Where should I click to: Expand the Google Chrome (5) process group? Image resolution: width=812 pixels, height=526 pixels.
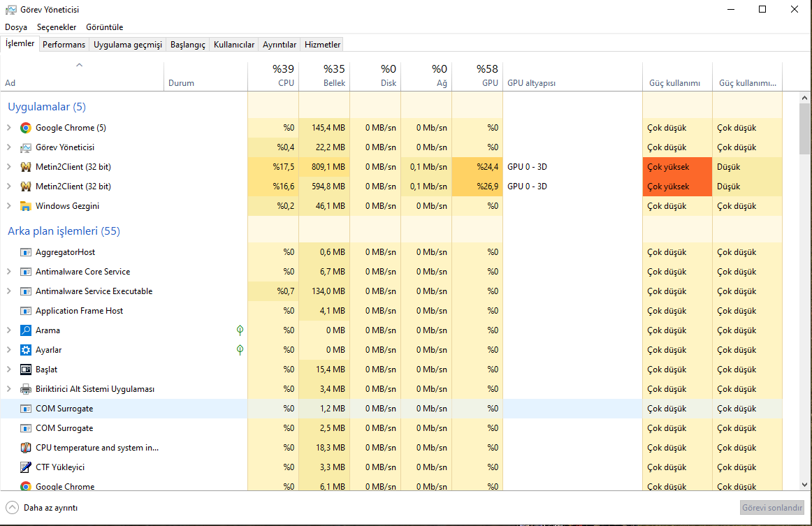[9, 128]
